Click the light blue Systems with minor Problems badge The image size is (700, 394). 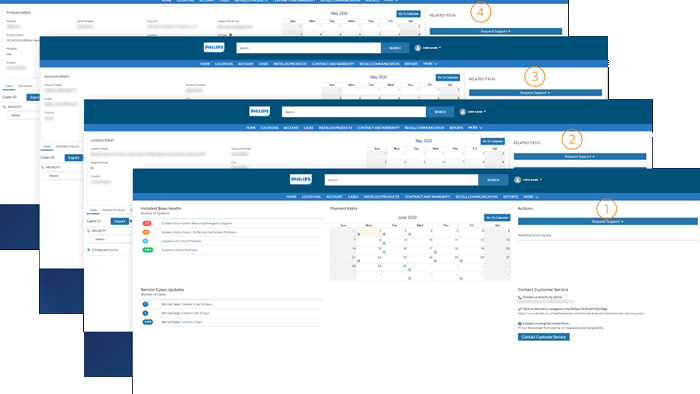coord(145,241)
